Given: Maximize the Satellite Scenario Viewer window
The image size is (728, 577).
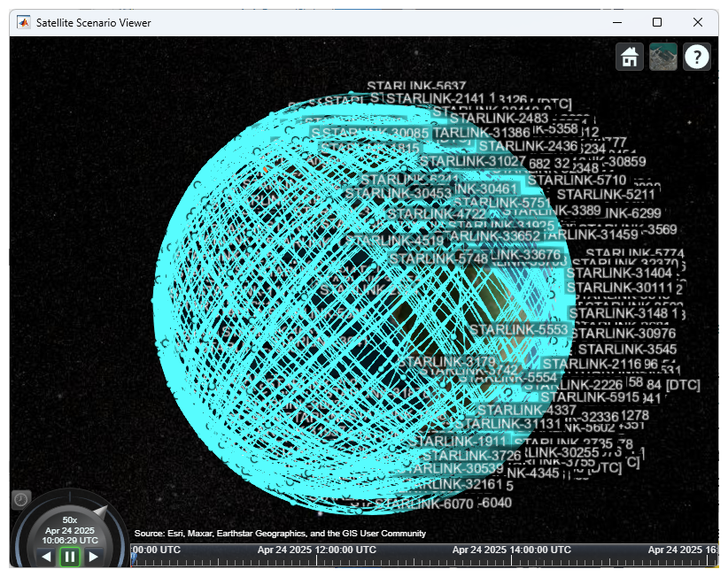Looking at the screenshot, I should click(x=657, y=22).
